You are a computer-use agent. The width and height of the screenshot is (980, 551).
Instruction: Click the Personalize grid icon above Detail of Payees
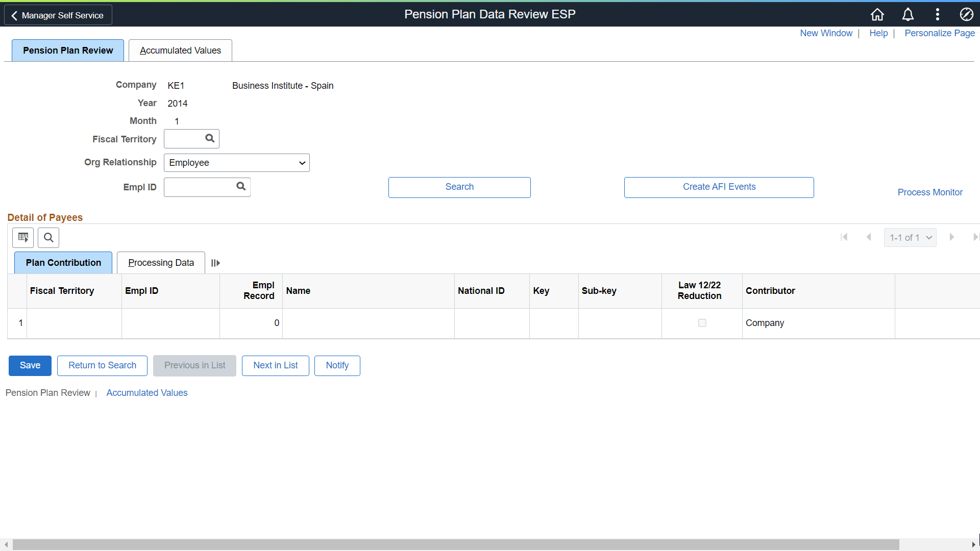pyautogui.click(x=22, y=237)
